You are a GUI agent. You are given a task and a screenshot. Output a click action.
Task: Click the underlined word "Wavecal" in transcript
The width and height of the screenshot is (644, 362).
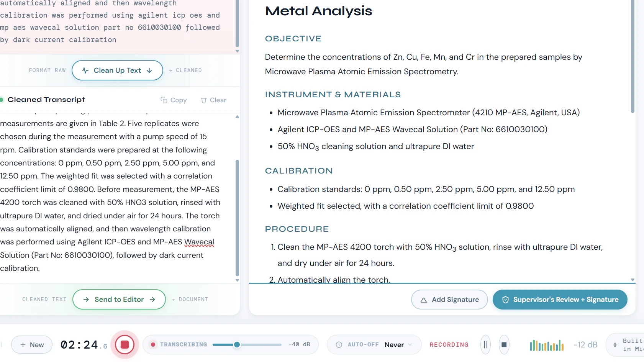[x=199, y=242]
